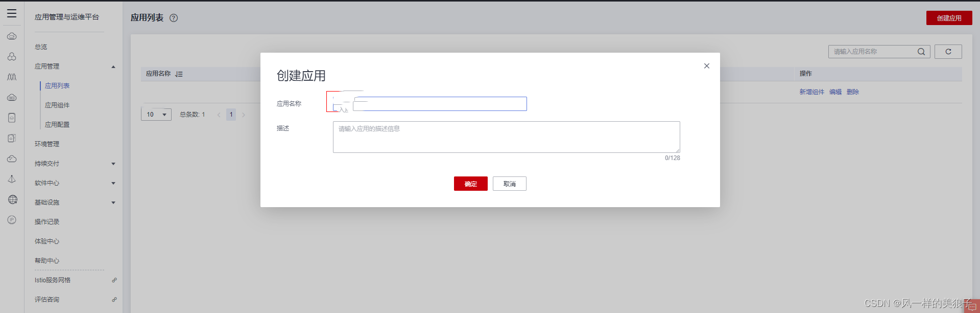The height and width of the screenshot is (313, 980).
Task: Go to previous page arrow
Action: point(219,115)
